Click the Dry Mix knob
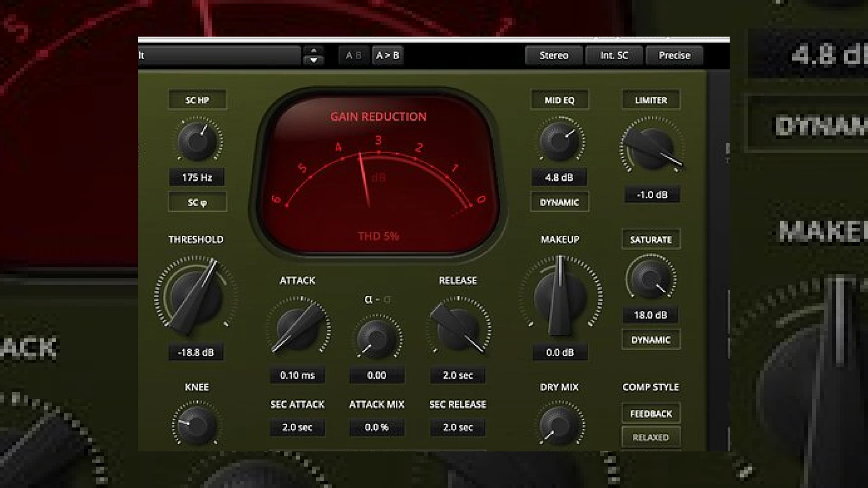The image size is (868, 488). pyautogui.click(x=559, y=425)
